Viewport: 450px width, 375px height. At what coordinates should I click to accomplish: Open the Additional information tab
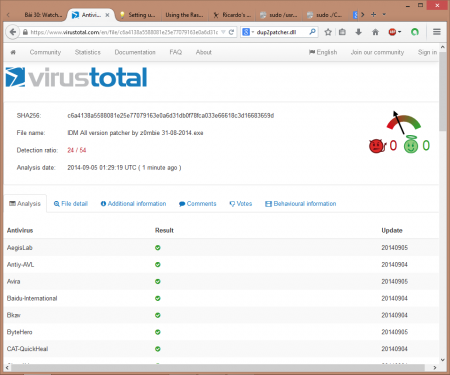133,204
